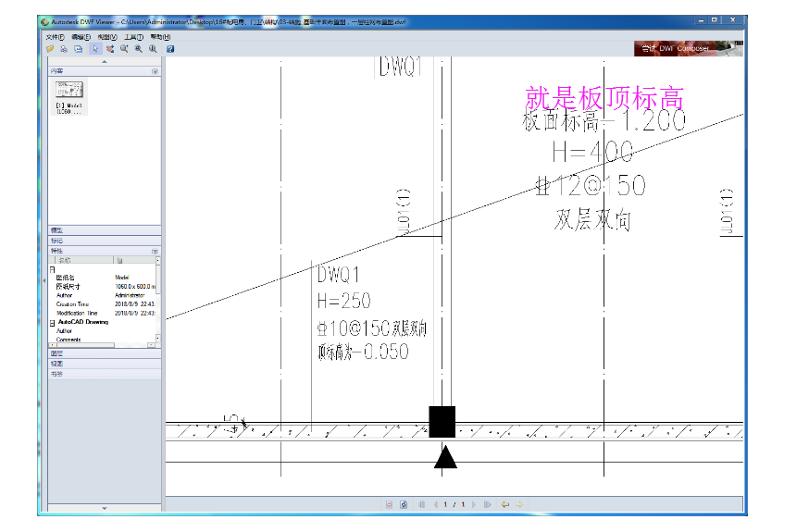Open the 文件(F) menu

tap(55, 37)
